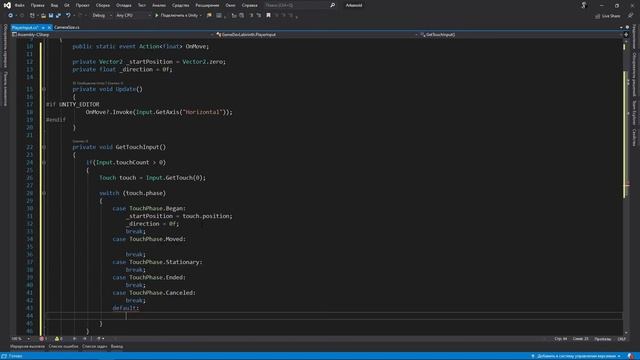Open the GetTouchInput member navigation dropdown
The image size is (640, 360).
[520, 35]
